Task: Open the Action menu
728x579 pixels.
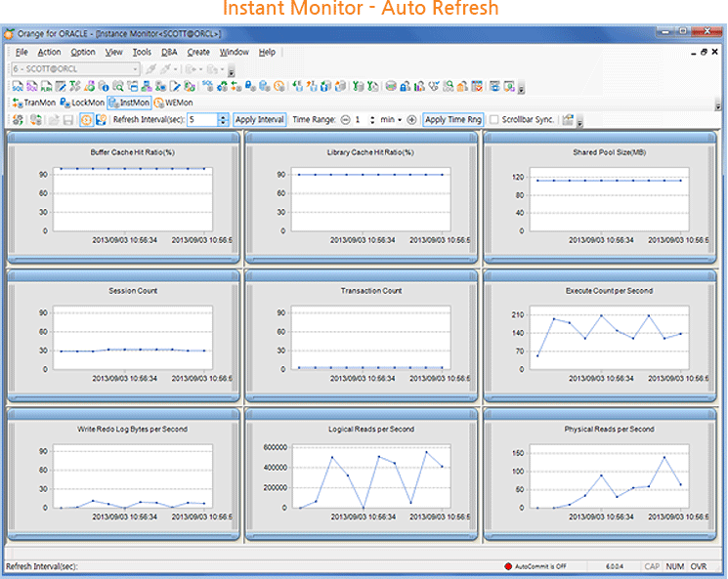Action: click(49, 52)
